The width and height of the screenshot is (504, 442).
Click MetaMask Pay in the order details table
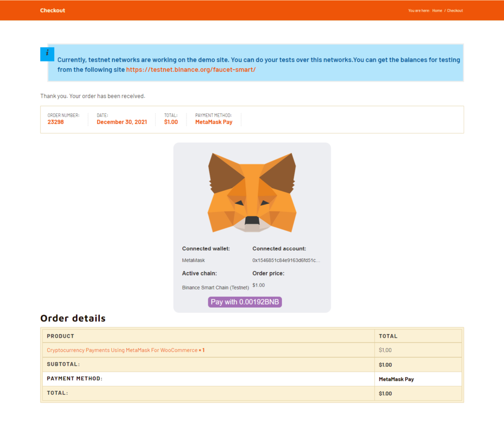[396, 379]
